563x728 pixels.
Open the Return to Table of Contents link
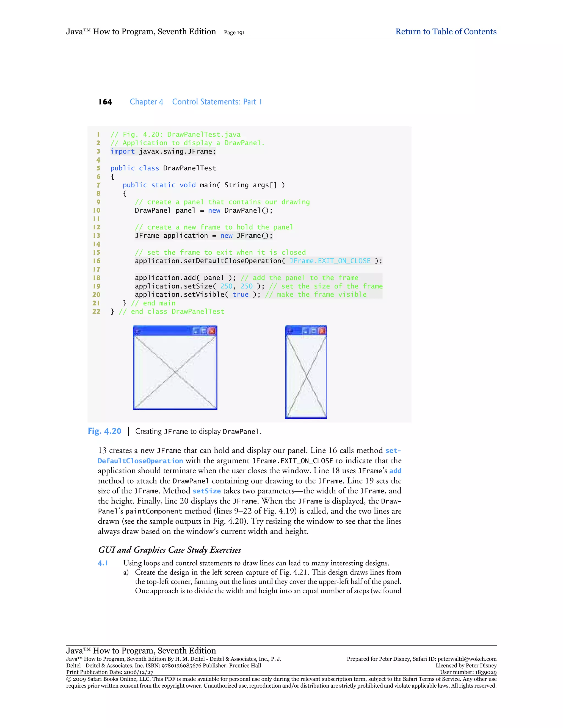446,32
